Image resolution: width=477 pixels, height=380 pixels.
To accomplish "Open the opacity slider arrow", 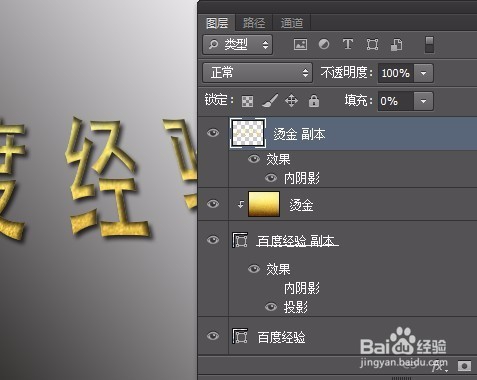I will 423,73.
